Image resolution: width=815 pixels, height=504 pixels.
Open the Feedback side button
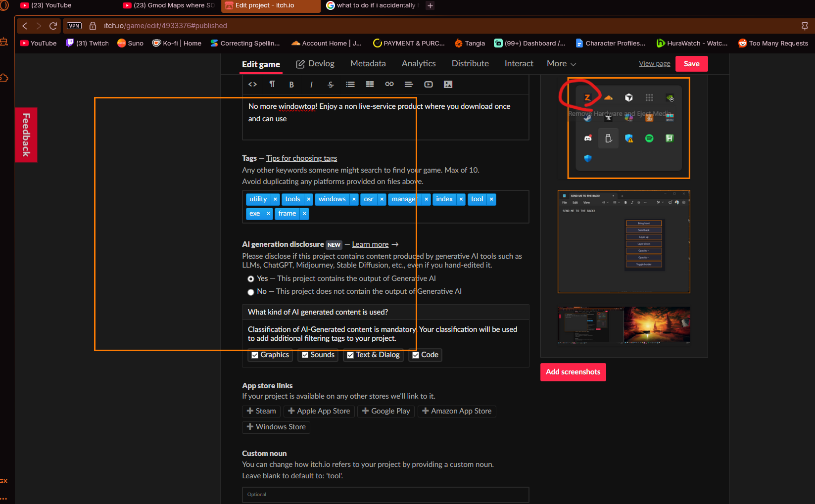coord(26,135)
